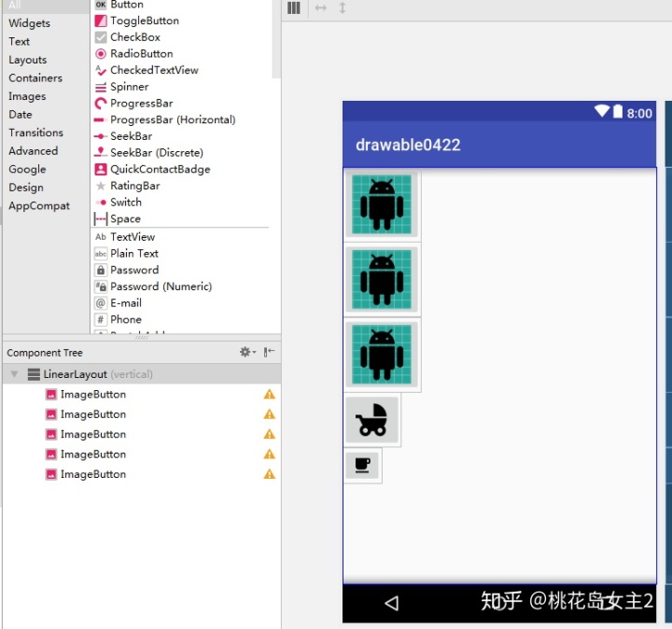Select the Password (Numeric) icon

point(100,287)
